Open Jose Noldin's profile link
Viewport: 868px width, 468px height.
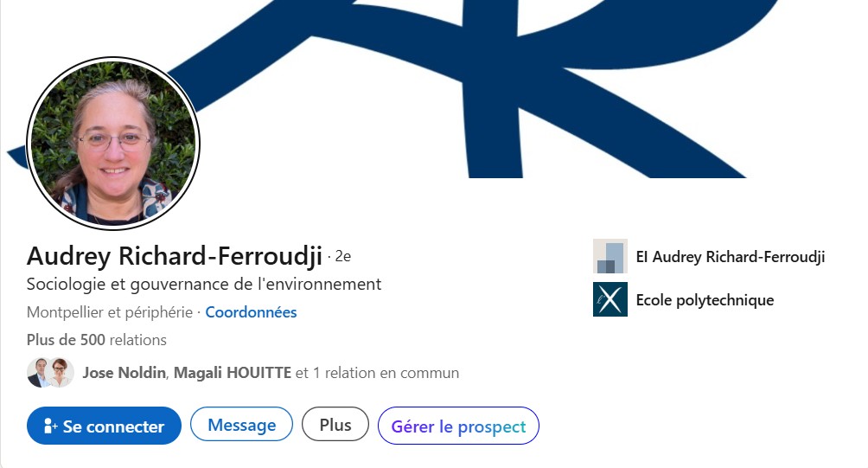point(125,374)
